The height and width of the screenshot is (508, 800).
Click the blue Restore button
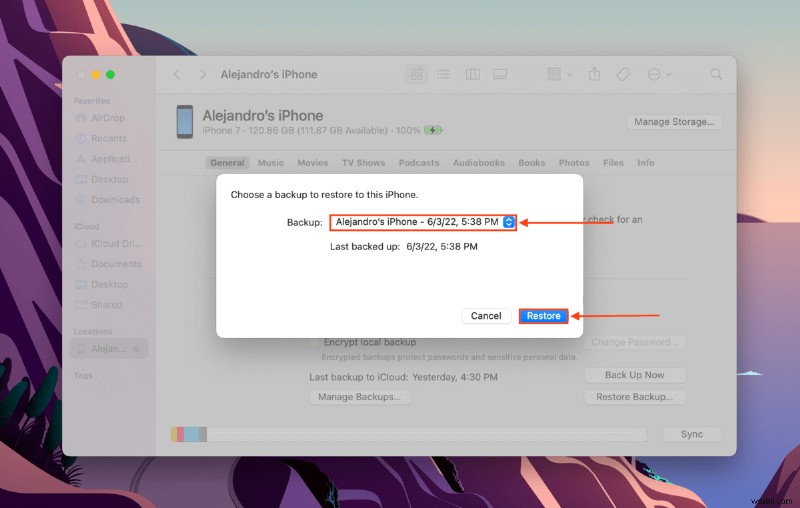pyautogui.click(x=543, y=316)
